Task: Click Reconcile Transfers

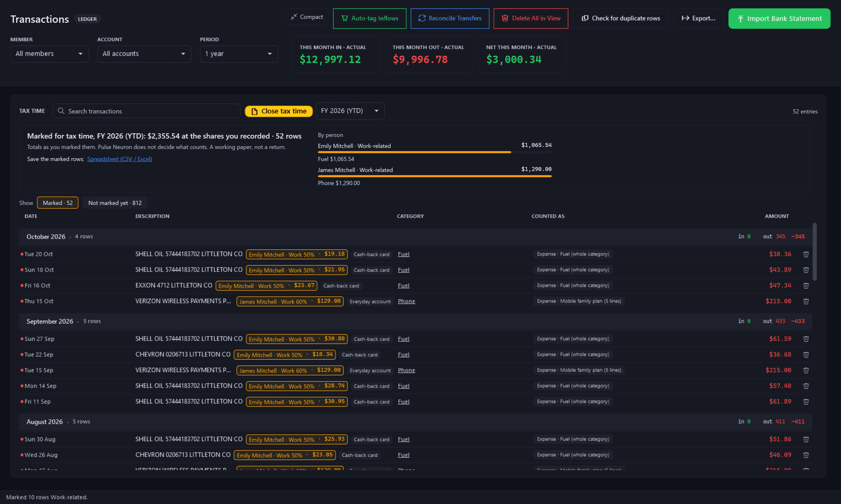Action: 450,18
